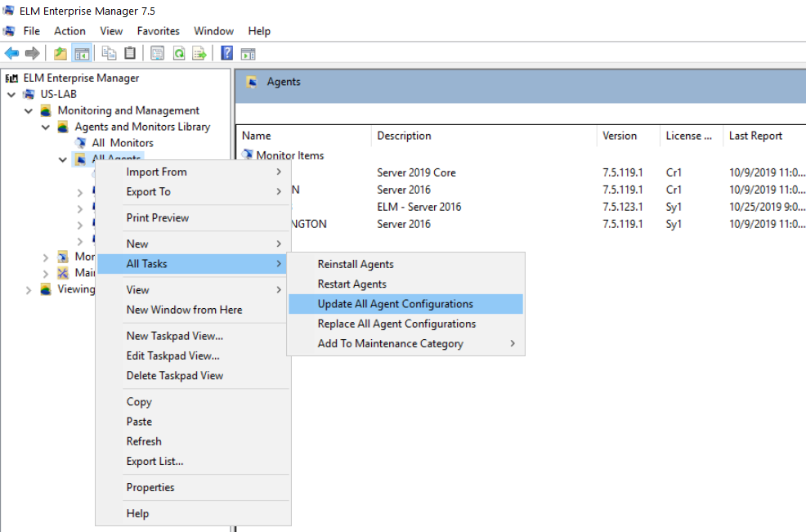The width and height of the screenshot is (806, 532).
Task: Click the system menu icon beside File
Action: click(9, 31)
